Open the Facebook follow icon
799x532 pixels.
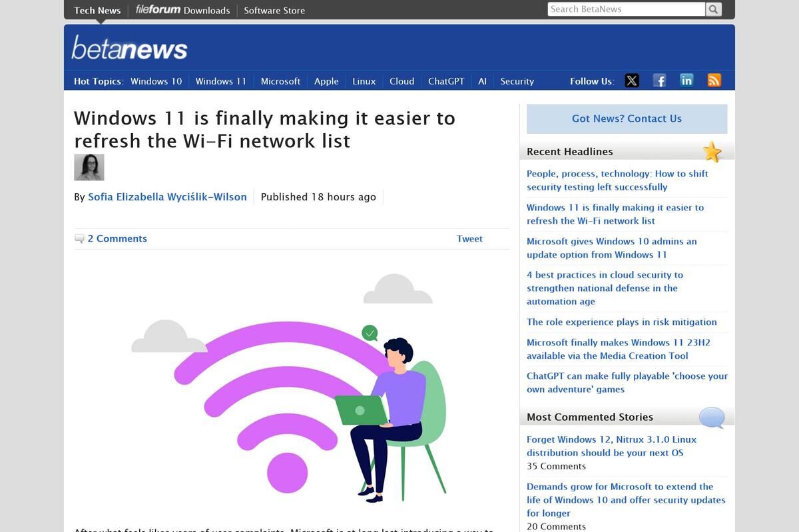click(659, 81)
